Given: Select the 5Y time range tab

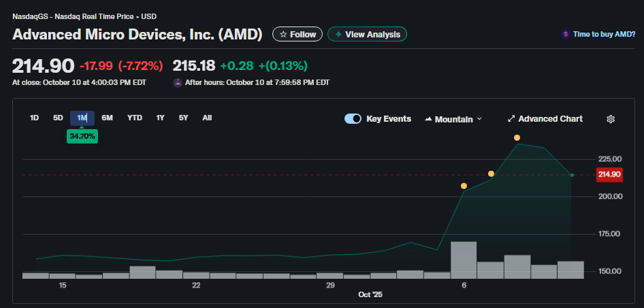Looking at the screenshot, I should (183, 118).
